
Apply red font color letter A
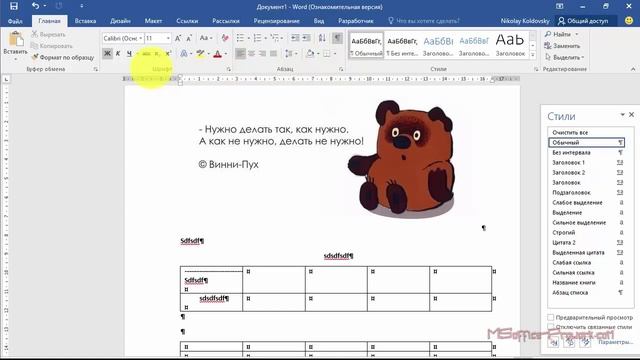[218, 53]
